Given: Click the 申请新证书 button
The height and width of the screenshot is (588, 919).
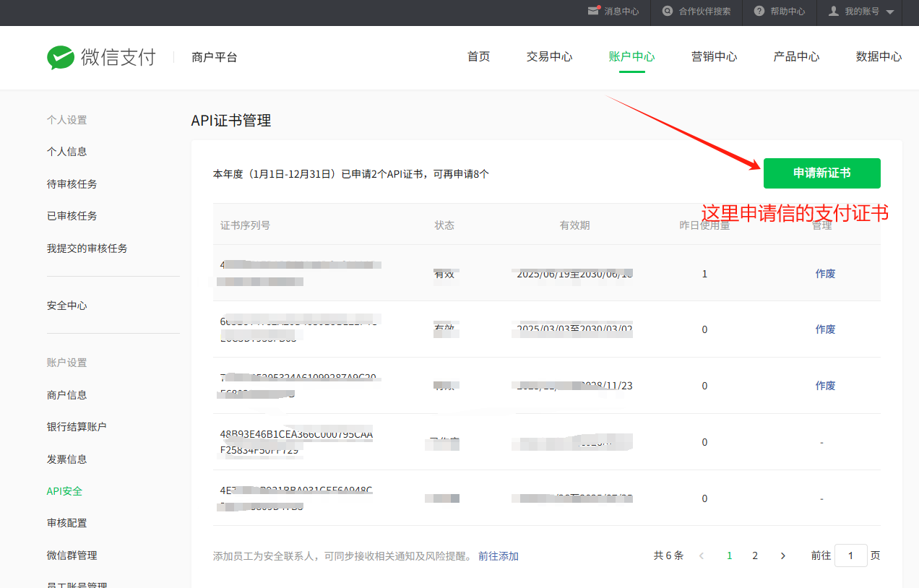Looking at the screenshot, I should [821, 173].
